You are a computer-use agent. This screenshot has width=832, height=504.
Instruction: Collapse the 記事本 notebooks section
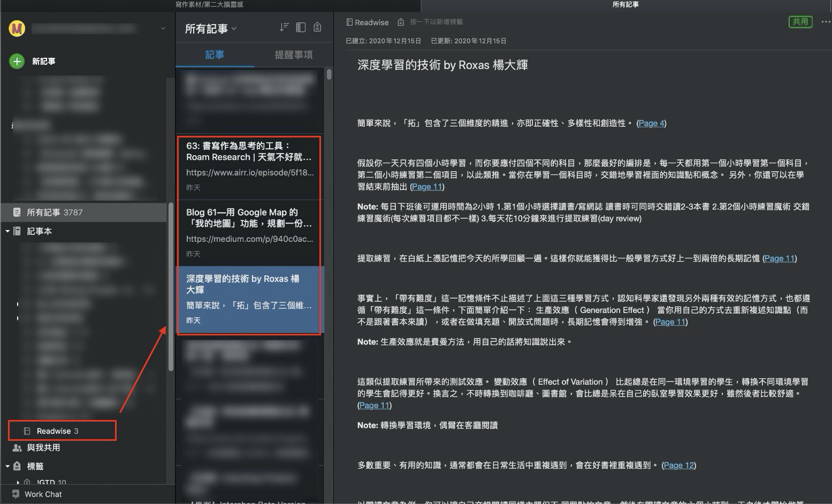pyautogui.click(x=7, y=231)
